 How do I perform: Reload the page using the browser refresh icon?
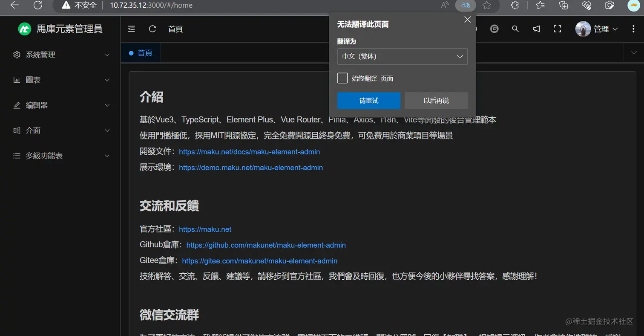click(x=38, y=5)
